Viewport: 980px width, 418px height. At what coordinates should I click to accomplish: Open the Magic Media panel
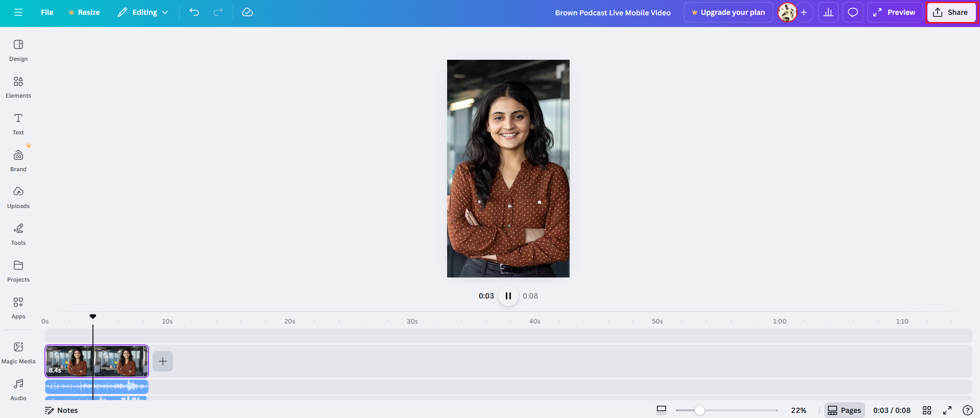point(18,353)
